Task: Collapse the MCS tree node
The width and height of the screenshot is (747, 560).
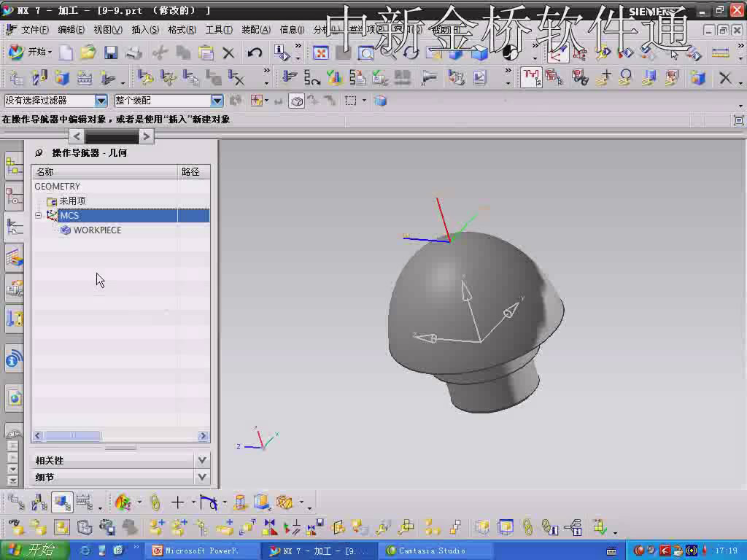Action: pos(38,216)
